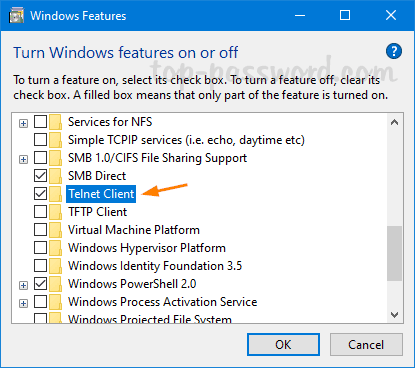
Task: Click the folder icon beside Telnet Client
Action: [55, 194]
